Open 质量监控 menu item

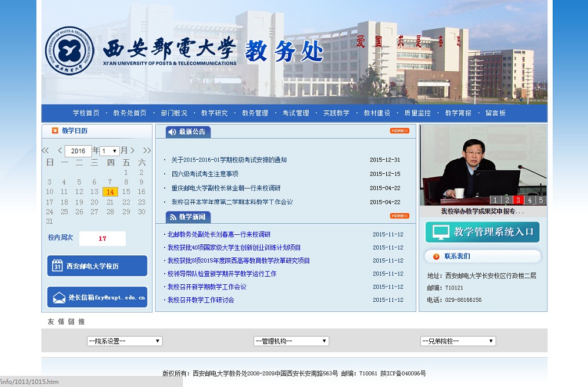[x=417, y=113]
